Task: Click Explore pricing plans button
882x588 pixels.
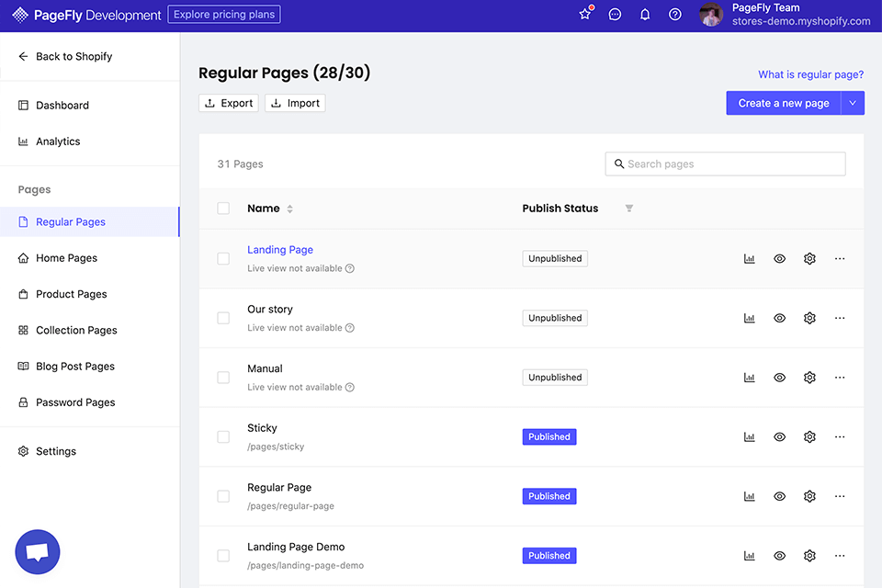Action: click(x=224, y=15)
